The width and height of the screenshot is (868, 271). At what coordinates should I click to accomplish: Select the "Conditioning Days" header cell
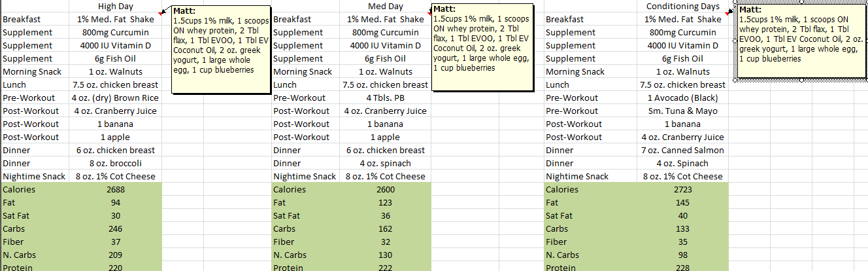[x=682, y=7]
